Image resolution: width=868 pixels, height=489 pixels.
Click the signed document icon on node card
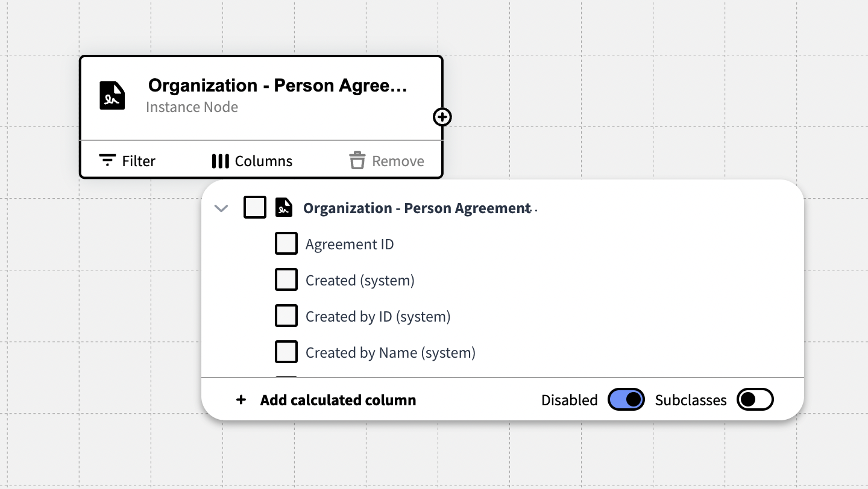pyautogui.click(x=112, y=96)
